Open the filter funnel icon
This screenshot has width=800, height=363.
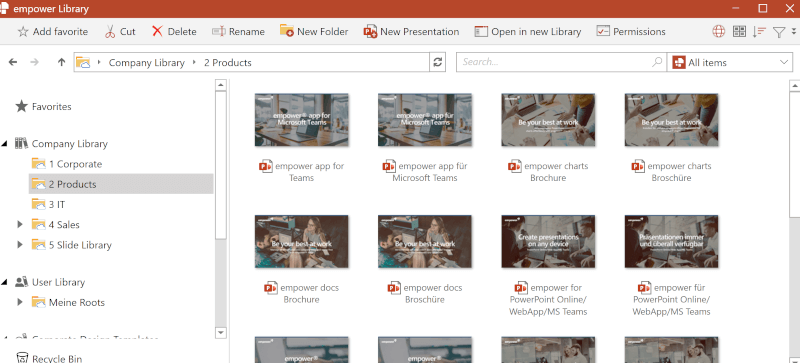pyautogui.click(x=779, y=32)
